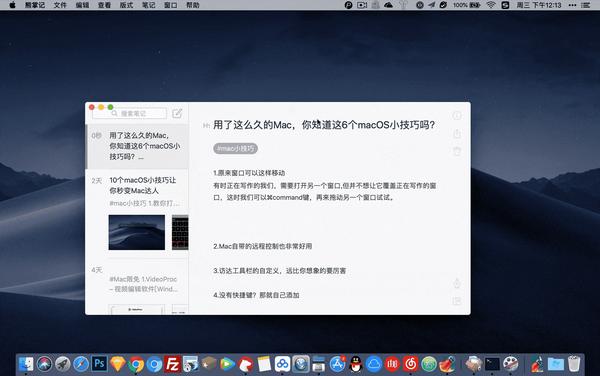Click the H1 heading marker beside the title
This screenshot has width=600, height=376.
[x=206, y=125]
